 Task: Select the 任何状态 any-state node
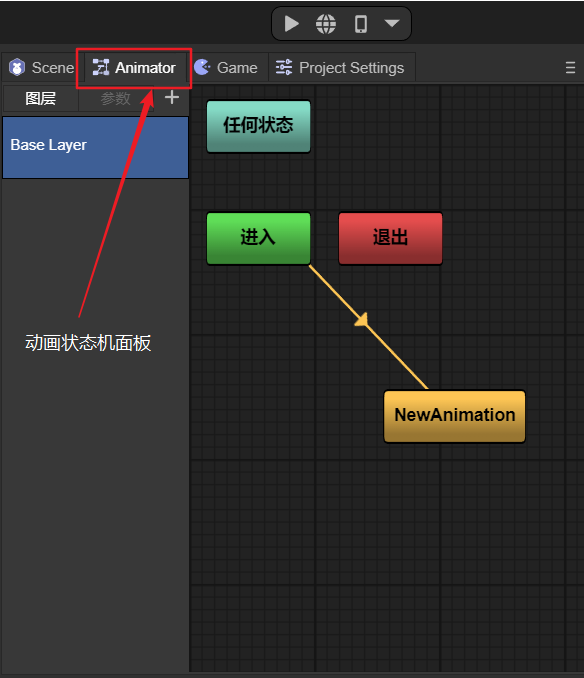pos(258,126)
